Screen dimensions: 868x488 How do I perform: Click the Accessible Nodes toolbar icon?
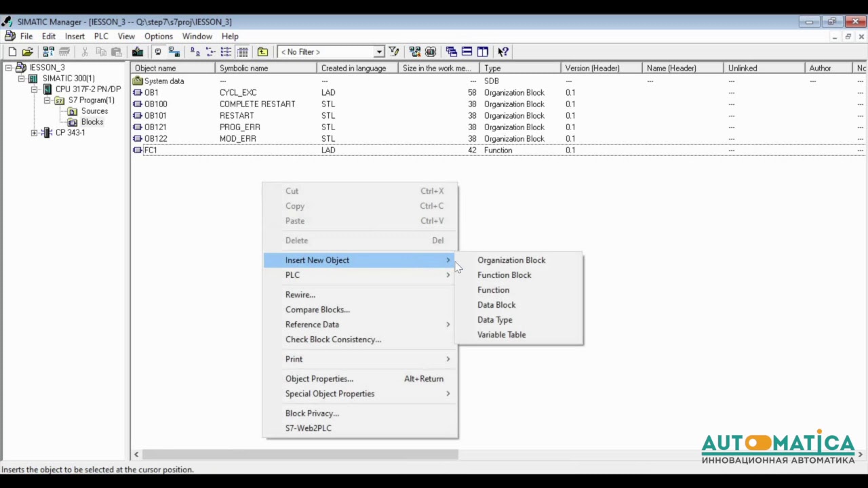pos(48,52)
